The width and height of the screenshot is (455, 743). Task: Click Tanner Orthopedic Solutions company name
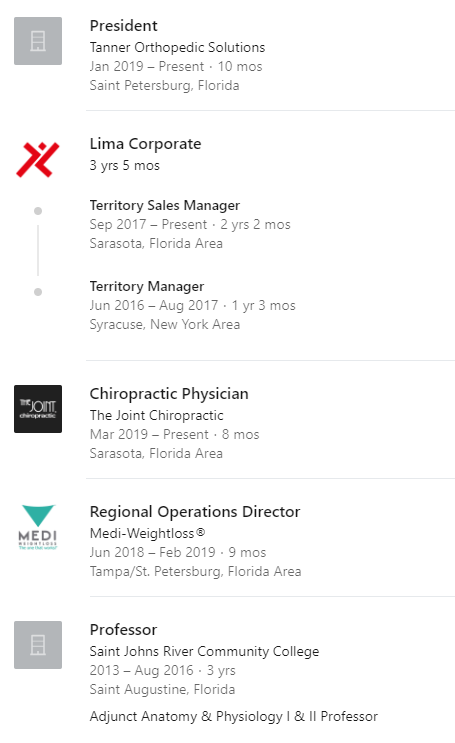177,47
